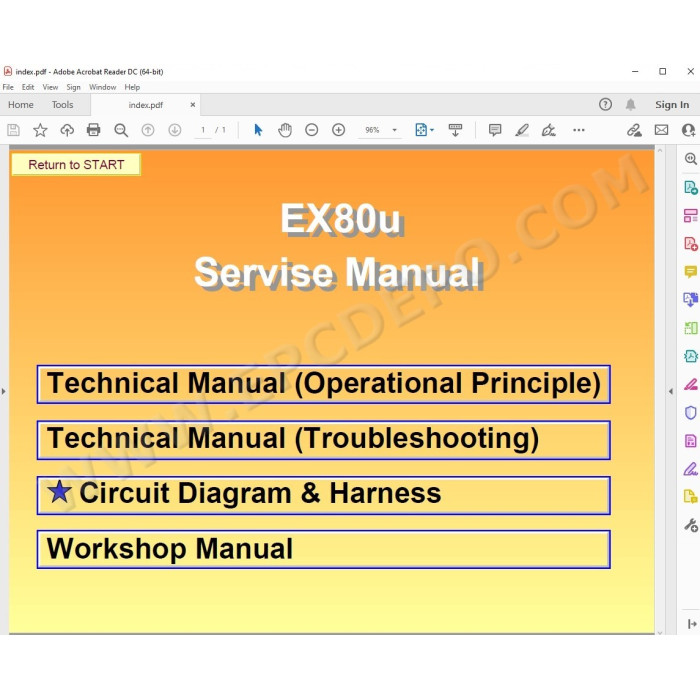700x700 pixels.
Task: Collapse the right tools pane arrow
Action: click(x=671, y=392)
